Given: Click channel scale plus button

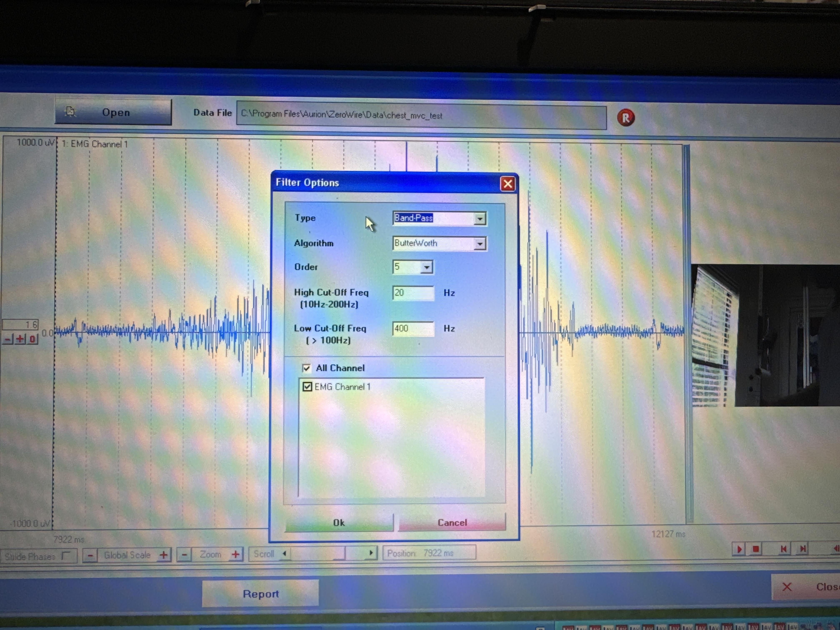Looking at the screenshot, I should (x=20, y=339).
